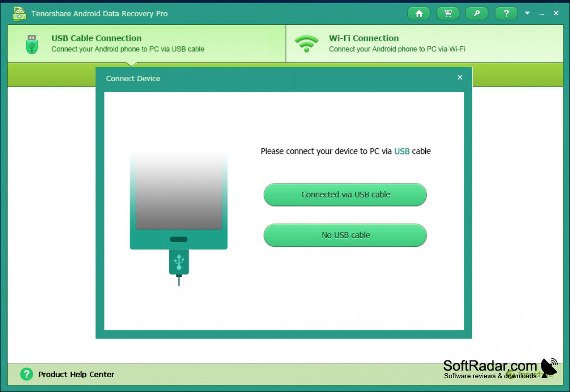Click the Connect Device dialog title

133,79
